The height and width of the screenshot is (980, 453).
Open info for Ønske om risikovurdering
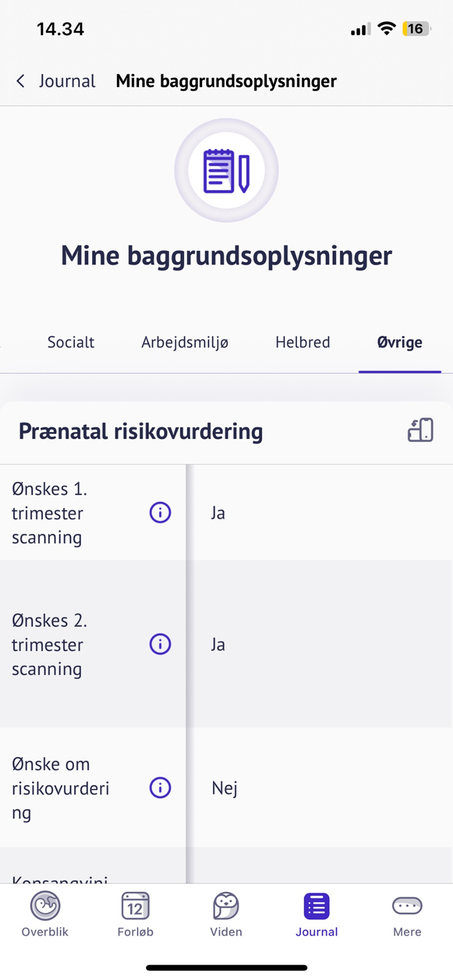(160, 788)
